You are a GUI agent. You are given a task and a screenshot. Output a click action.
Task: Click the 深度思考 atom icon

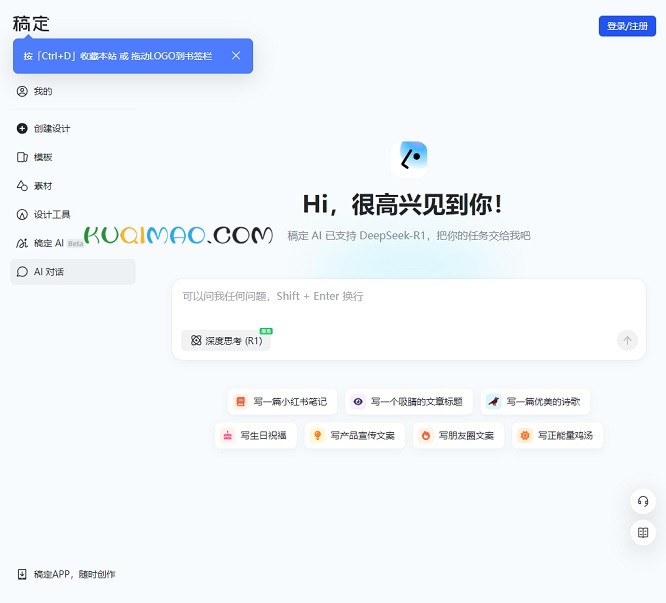[196, 340]
